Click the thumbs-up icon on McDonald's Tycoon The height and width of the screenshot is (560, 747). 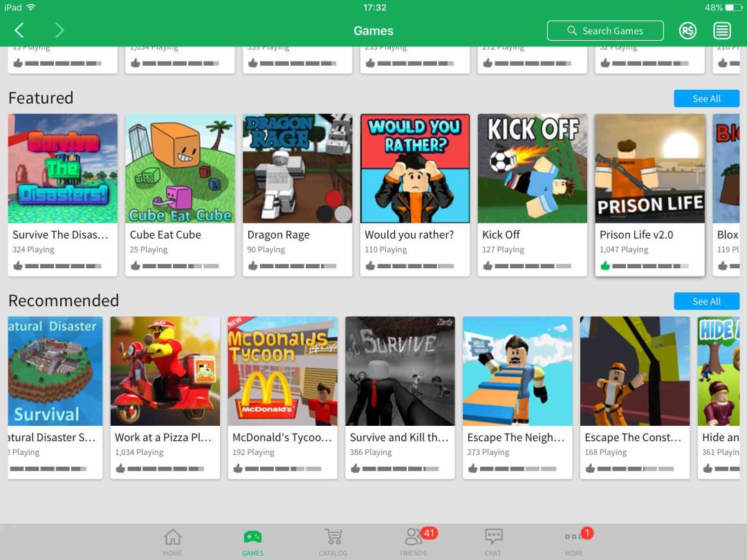point(238,468)
